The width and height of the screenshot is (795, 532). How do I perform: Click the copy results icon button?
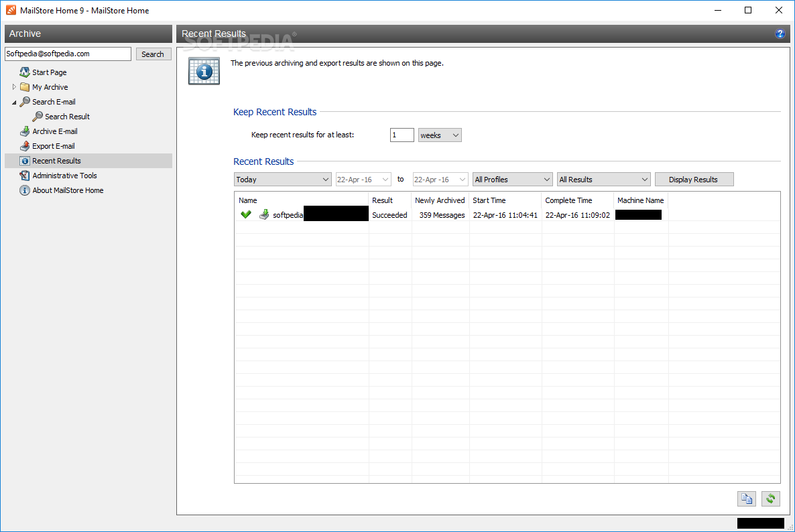pos(746,498)
